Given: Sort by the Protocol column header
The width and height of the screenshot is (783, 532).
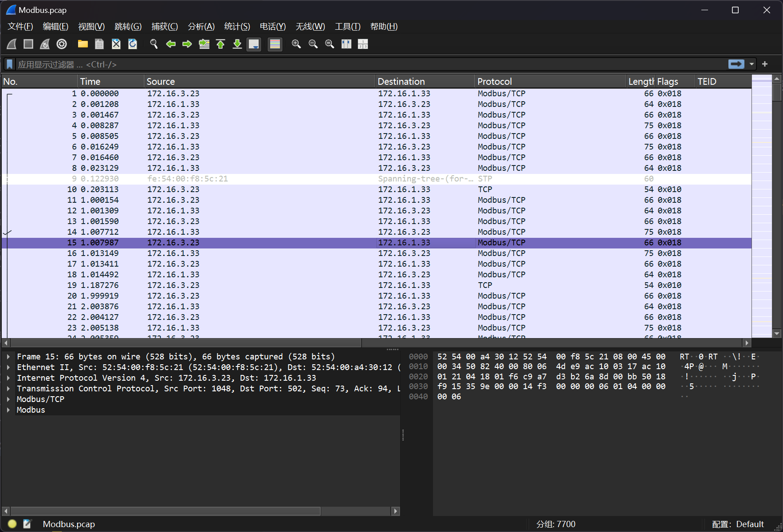Looking at the screenshot, I should tap(551, 82).
